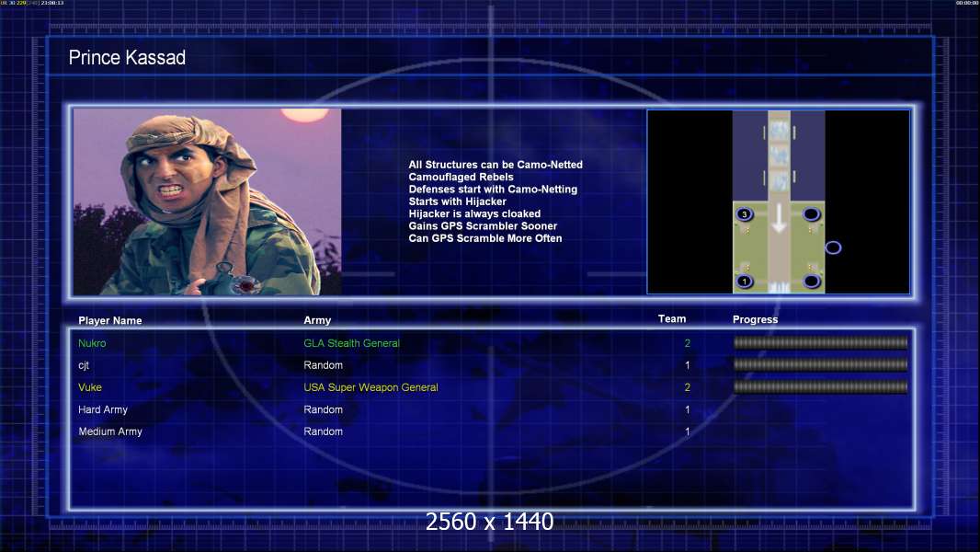Viewport: 980px width, 552px height.
Task: Click Nukro's loading progress bar
Action: [x=821, y=342]
